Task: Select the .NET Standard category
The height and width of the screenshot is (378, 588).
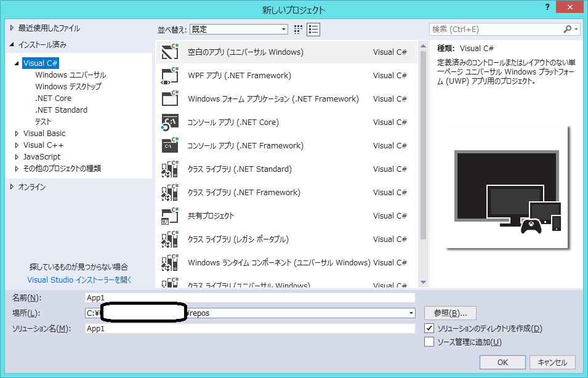Action: pyautogui.click(x=61, y=110)
